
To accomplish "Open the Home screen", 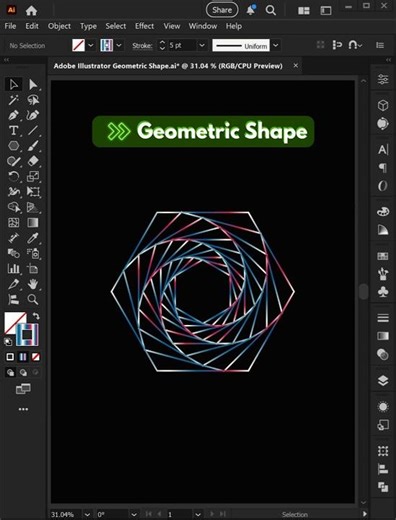I will click(31, 10).
